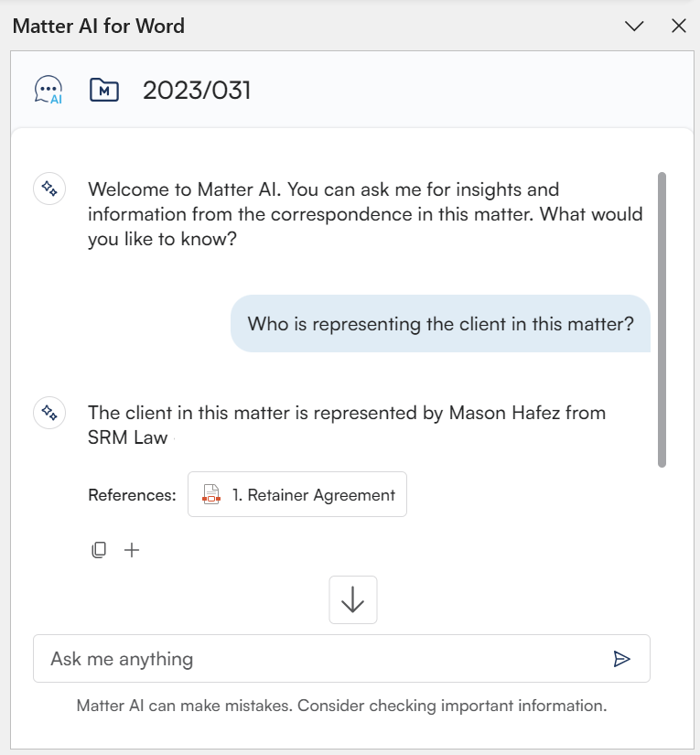Focus the "Ask me anything" input field

coord(320,659)
